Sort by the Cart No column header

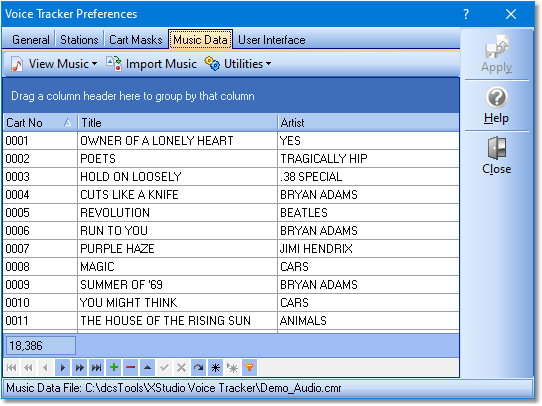[40, 123]
